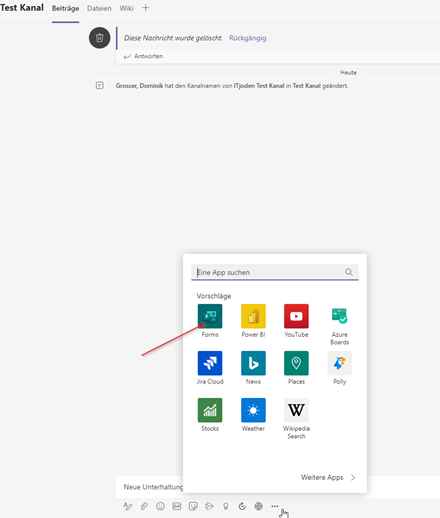Click the Test Kanal channel title
440x518 pixels.
(22, 8)
